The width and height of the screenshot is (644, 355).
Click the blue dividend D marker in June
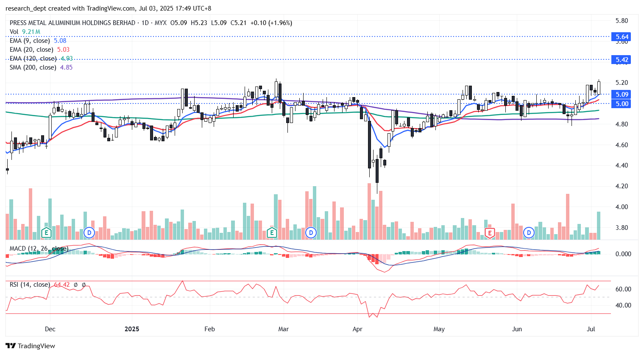[529, 232]
